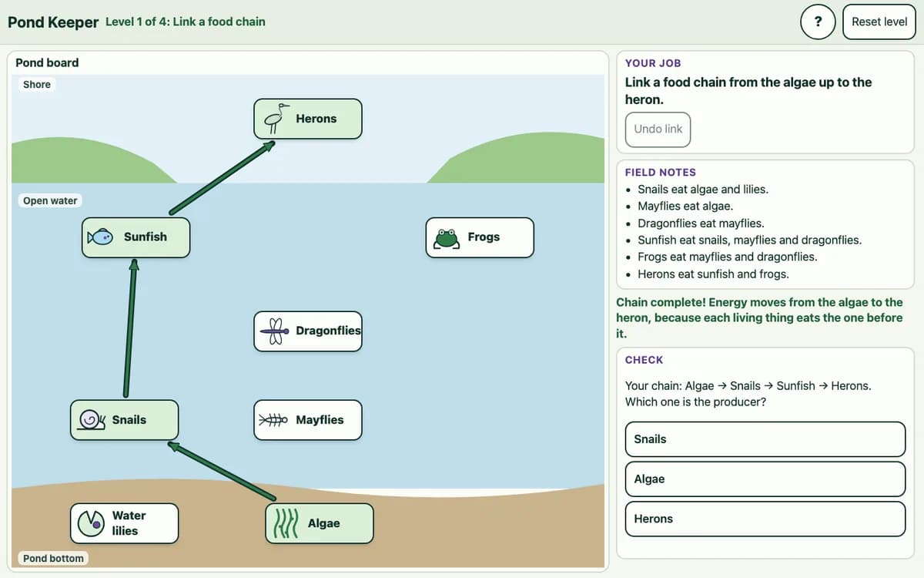Select the Algae label on the board

(324, 523)
